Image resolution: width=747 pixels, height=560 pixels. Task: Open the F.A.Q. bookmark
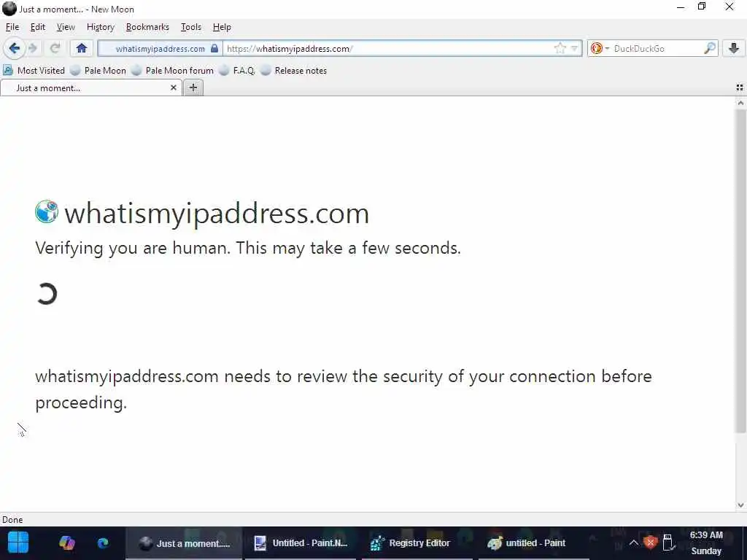[x=237, y=71]
